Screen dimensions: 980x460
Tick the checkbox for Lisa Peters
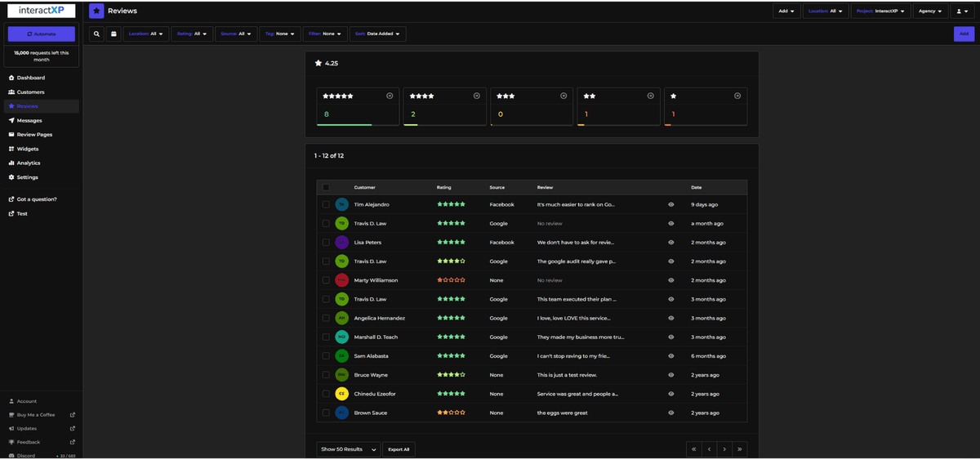pyautogui.click(x=326, y=242)
